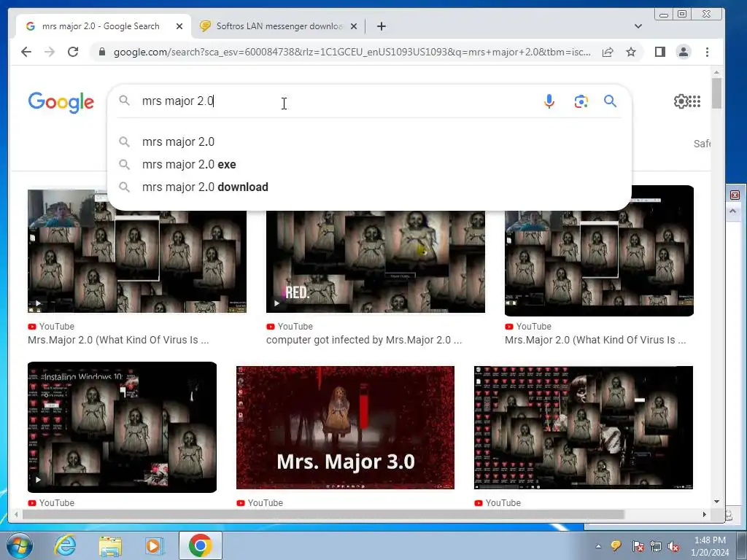Click the forward navigation arrow

point(50,52)
